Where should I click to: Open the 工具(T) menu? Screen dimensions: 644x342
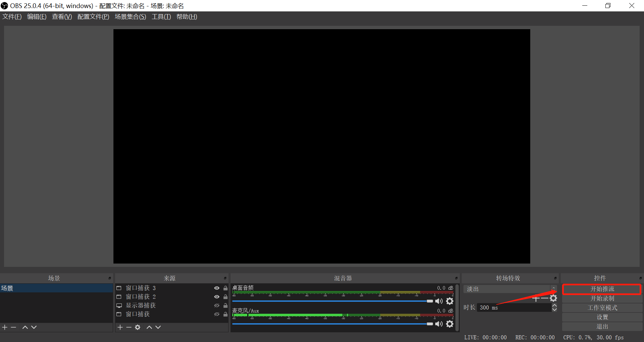161,17
